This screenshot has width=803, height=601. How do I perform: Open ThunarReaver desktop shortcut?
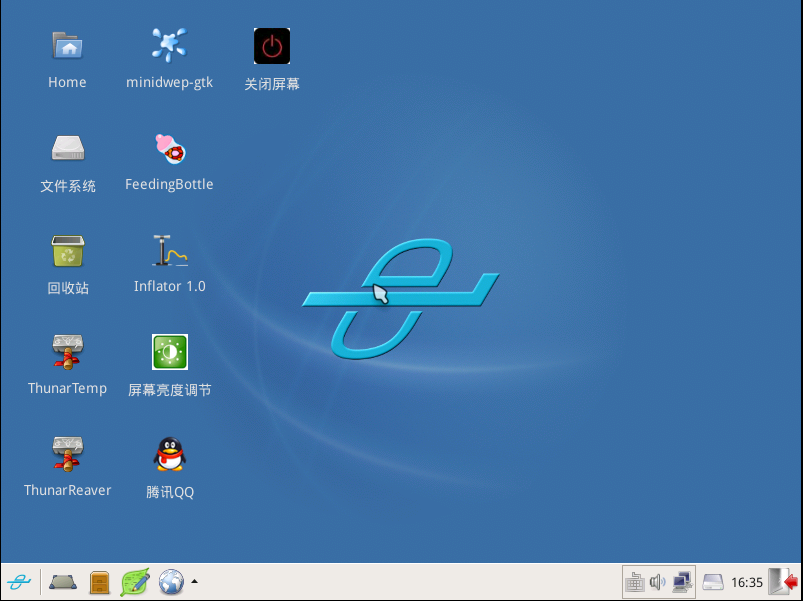68,454
